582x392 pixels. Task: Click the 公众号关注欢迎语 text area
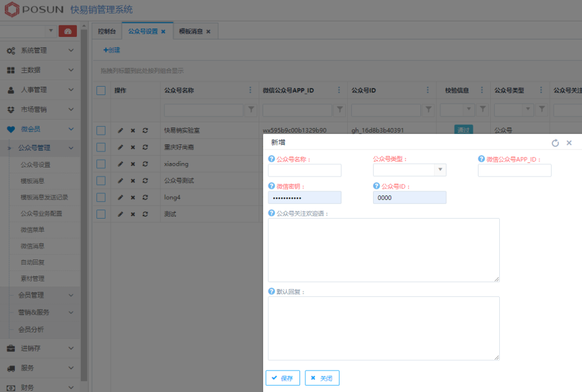point(383,250)
